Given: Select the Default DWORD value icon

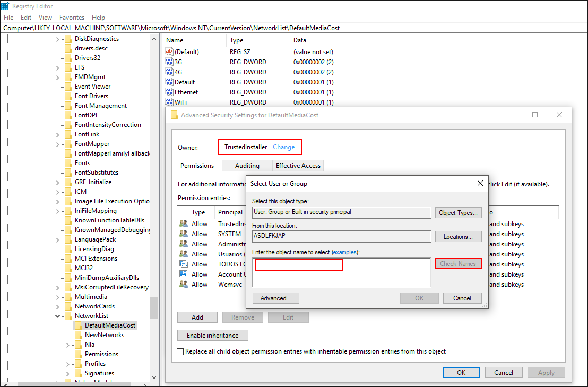Looking at the screenshot, I should 169,82.
